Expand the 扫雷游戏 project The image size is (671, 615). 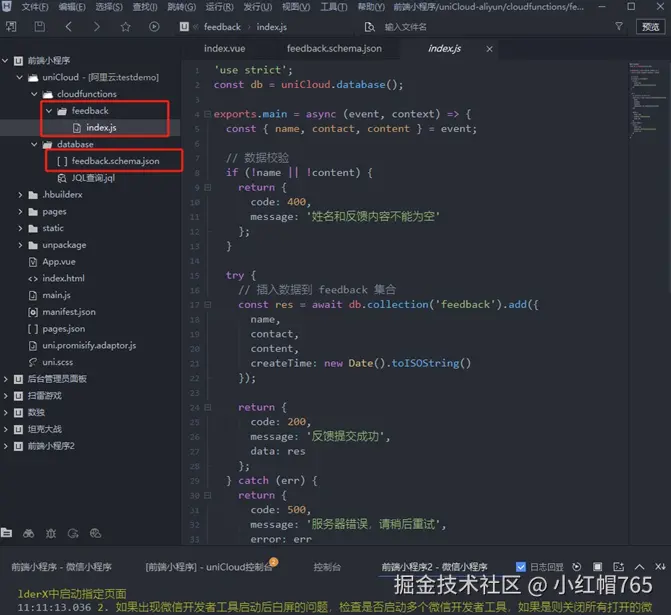pos(5,396)
